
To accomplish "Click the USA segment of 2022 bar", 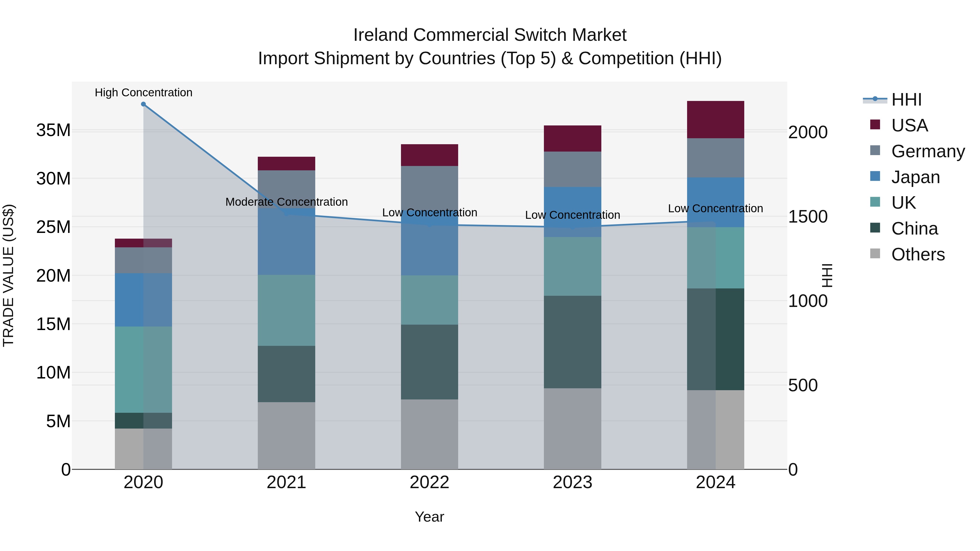I will (429, 155).
